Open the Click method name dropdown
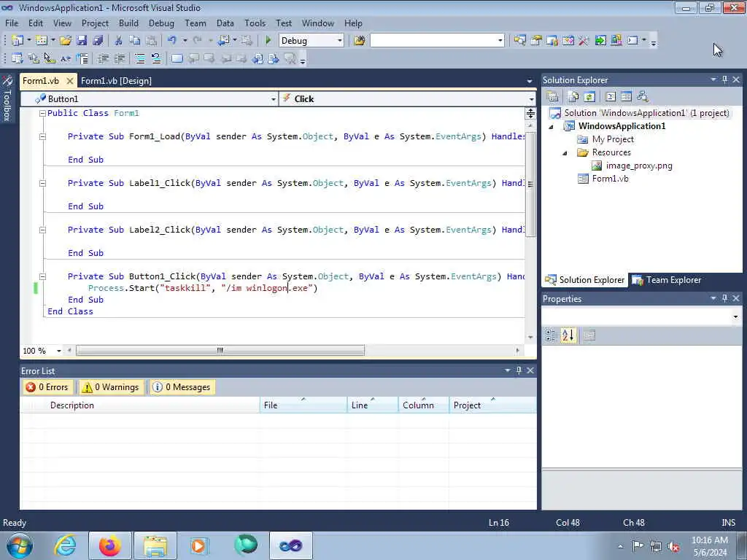The image size is (747, 560). 531,99
